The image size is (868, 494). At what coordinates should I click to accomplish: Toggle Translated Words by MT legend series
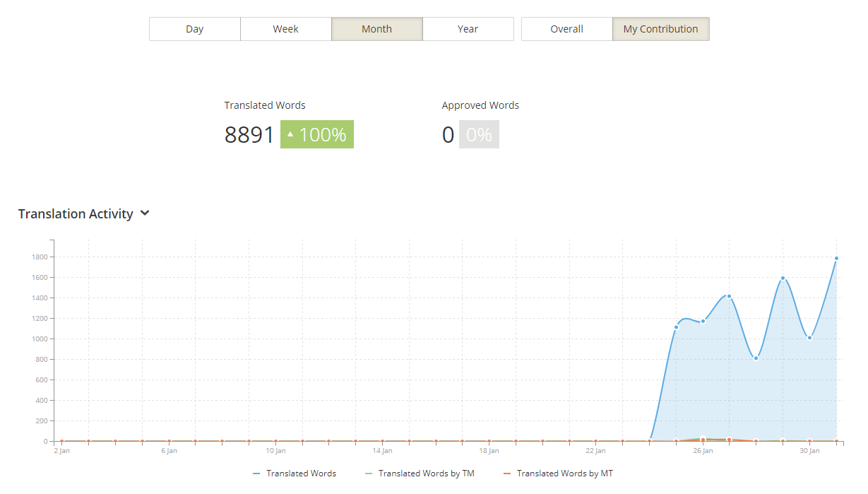(x=558, y=474)
